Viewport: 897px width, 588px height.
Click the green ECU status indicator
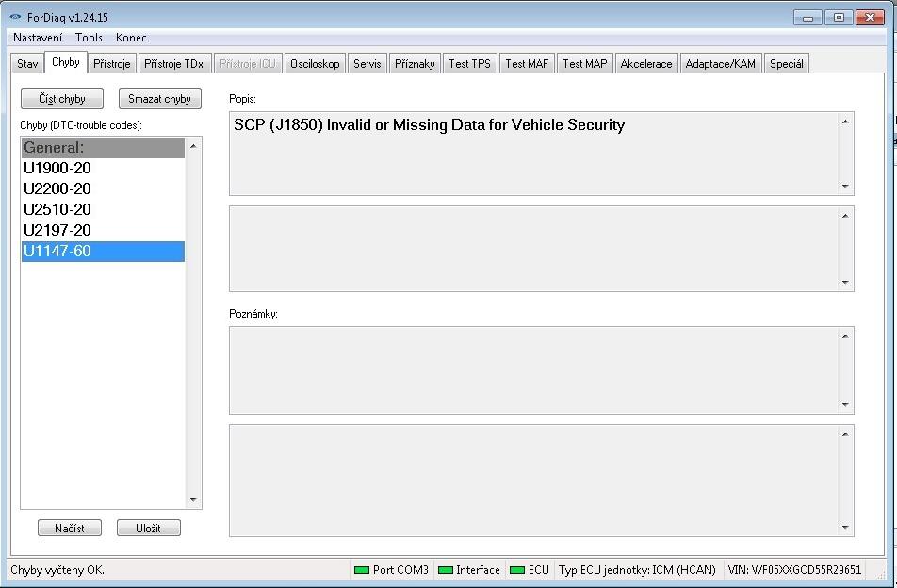pyautogui.click(x=516, y=570)
